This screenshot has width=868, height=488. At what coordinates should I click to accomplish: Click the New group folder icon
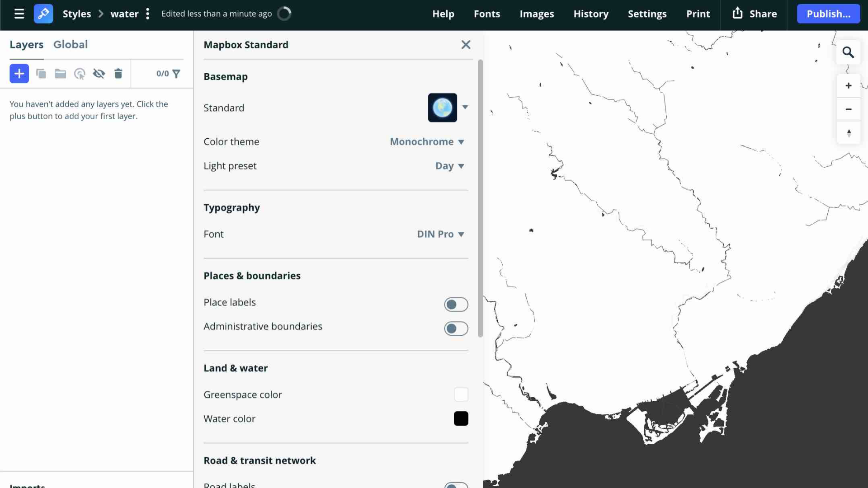pos(60,73)
